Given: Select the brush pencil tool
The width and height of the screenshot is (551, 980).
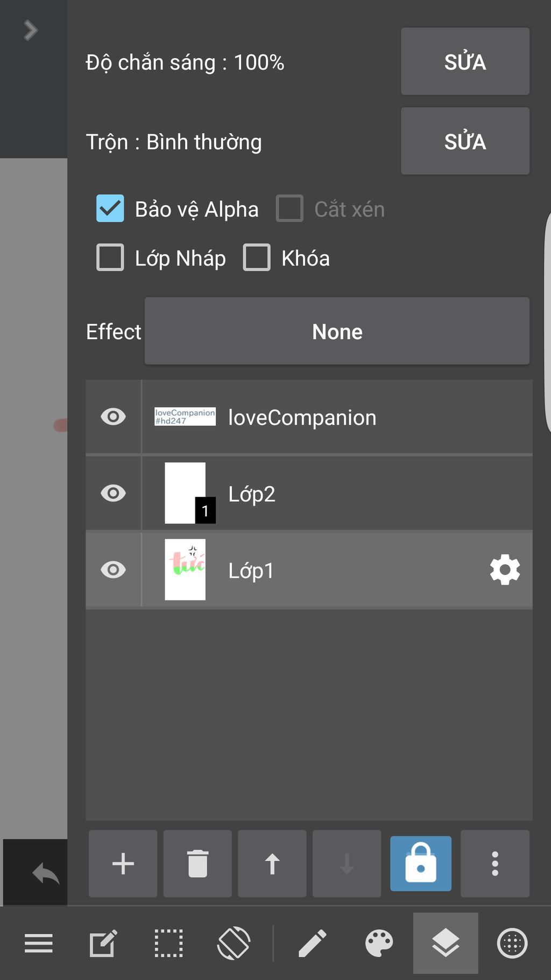Looking at the screenshot, I should coord(312,943).
